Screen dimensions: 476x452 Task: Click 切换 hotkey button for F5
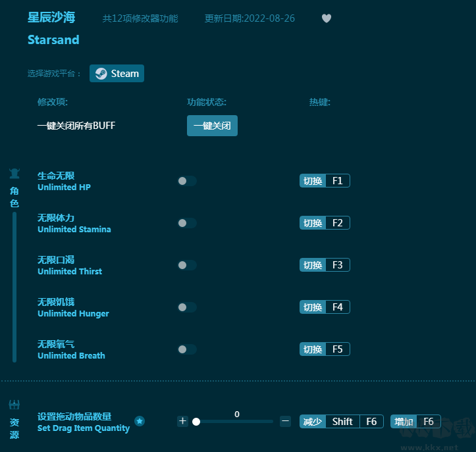(313, 349)
